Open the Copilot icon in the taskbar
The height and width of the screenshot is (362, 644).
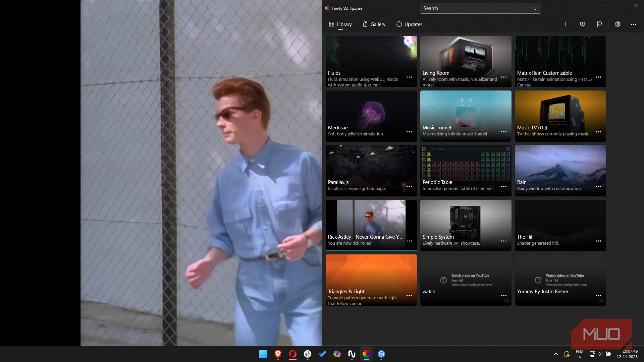337,354
